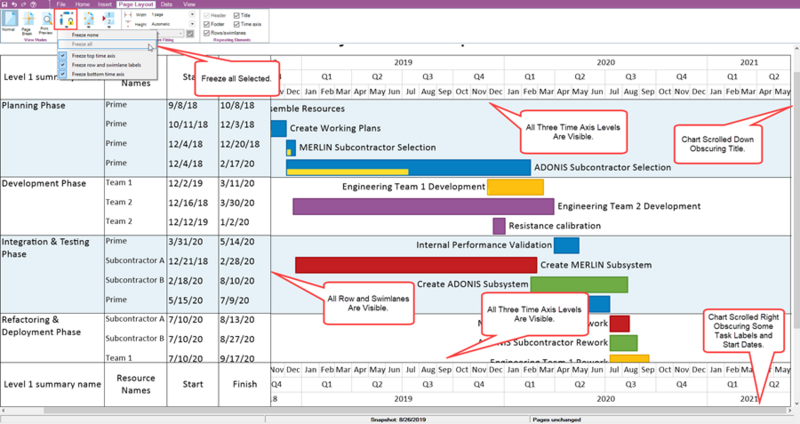Image resolution: width=800 pixels, height=424 pixels.
Task: Toggle the Rows/swimlanes checkbox
Action: (206, 33)
